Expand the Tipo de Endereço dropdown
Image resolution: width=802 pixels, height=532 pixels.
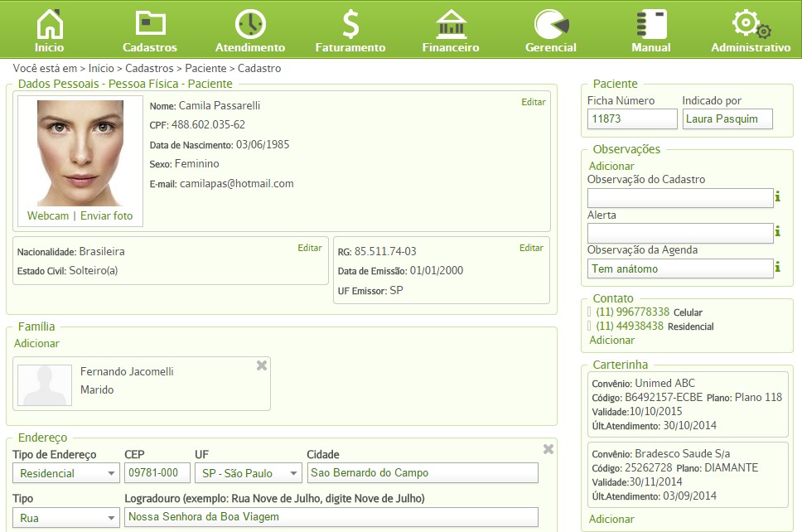(66, 473)
